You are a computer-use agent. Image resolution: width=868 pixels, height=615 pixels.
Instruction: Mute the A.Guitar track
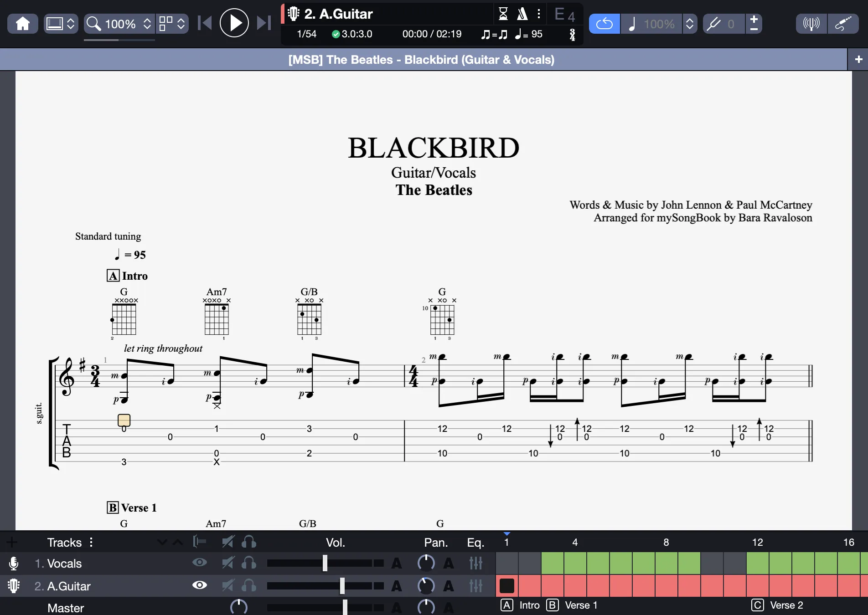(x=227, y=585)
